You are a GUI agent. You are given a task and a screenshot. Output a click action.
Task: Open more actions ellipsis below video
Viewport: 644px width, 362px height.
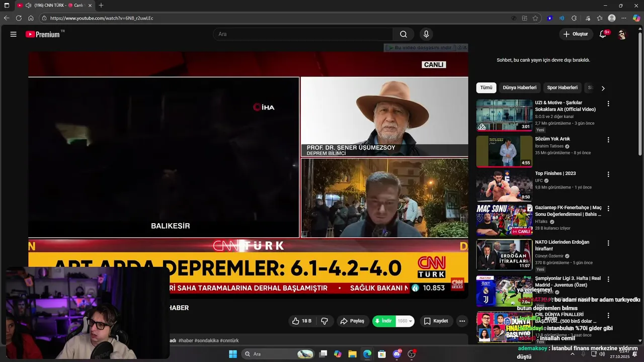462,321
